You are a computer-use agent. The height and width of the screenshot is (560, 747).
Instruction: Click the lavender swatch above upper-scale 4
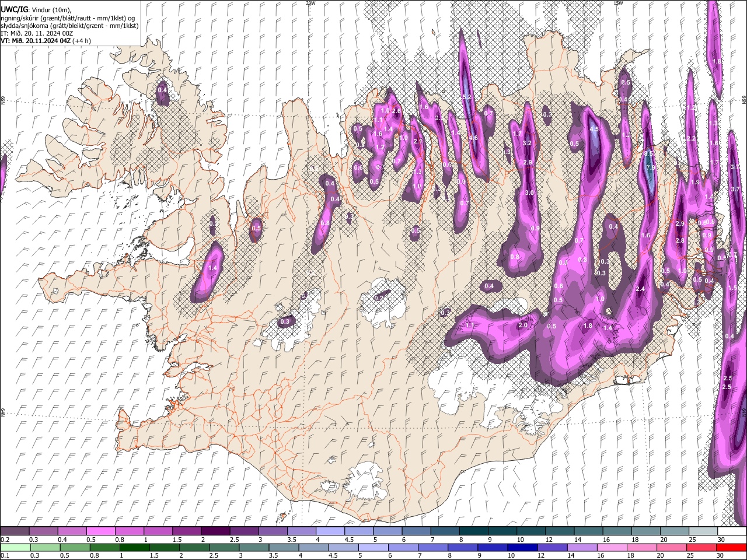[x=330, y=531]
